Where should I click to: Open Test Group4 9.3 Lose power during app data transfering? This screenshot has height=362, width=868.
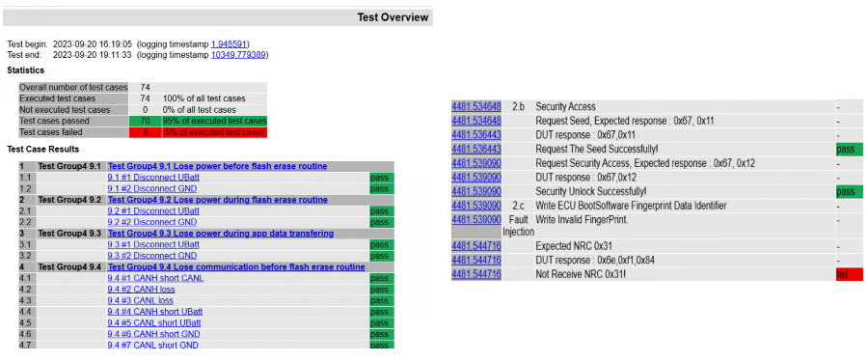[220, 234]
